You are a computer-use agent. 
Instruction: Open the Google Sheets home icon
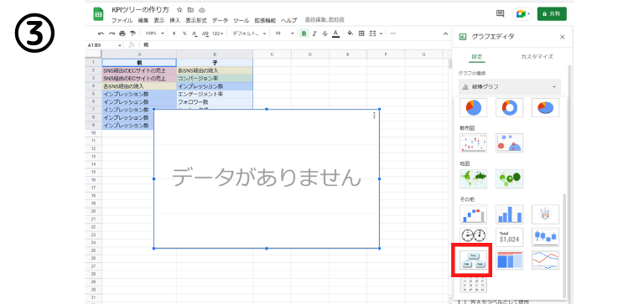point(98,14)
